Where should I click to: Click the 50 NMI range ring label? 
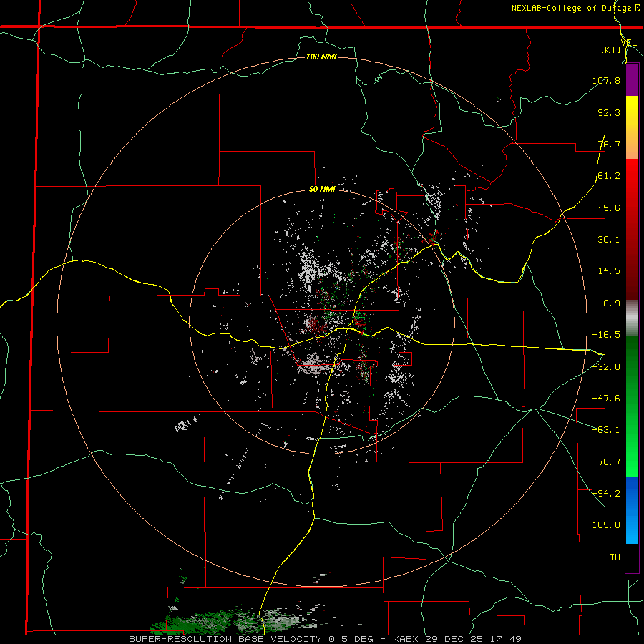322,190
